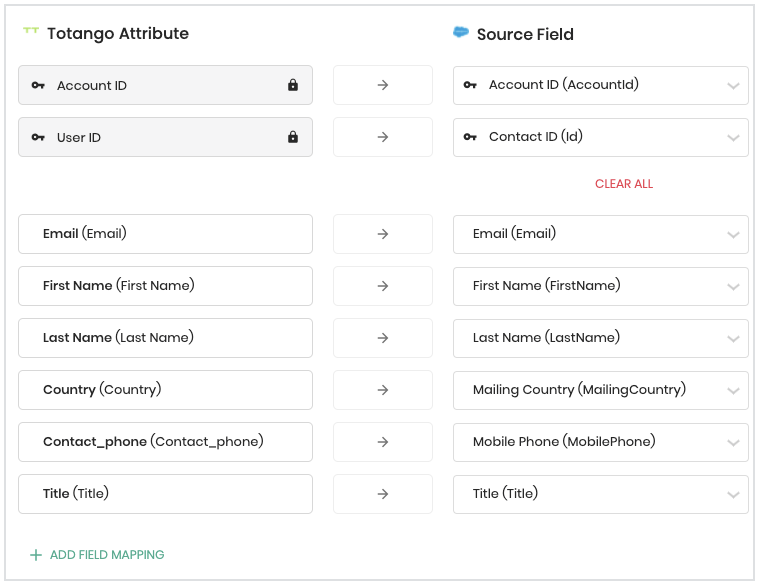This screenshot has width=759, height=585.
Task: Click the CLEAR ALL link
Action: point(624,184)
